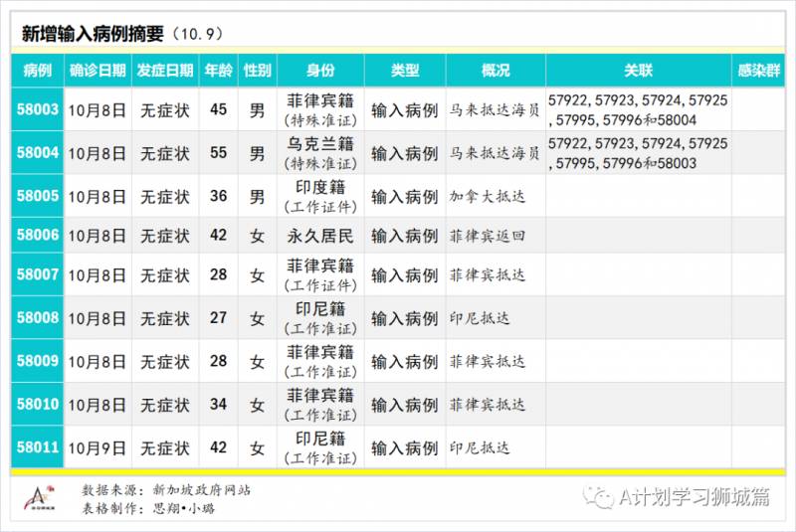This screenshot has height=532, width=796.
Task: Click the 类型 column header
Action: pos(405,70)
